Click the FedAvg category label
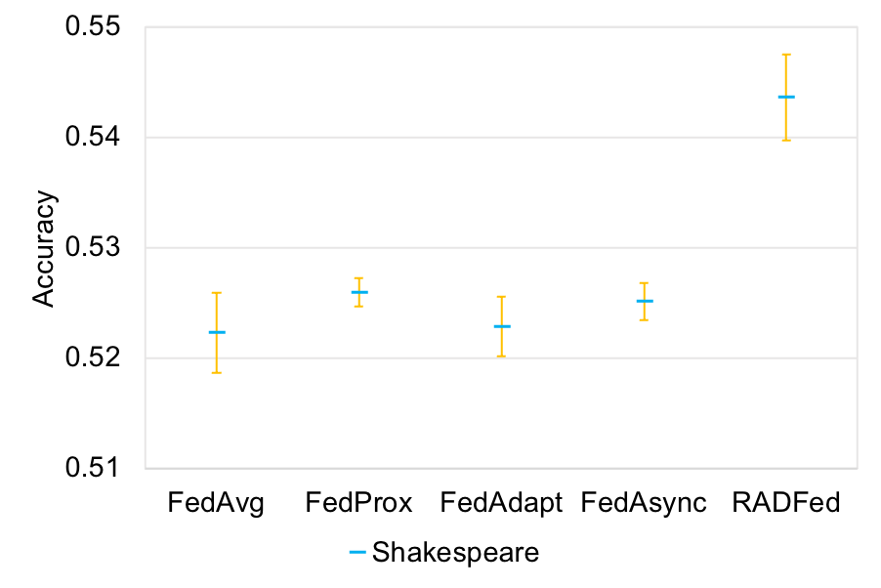 point(216,504)
